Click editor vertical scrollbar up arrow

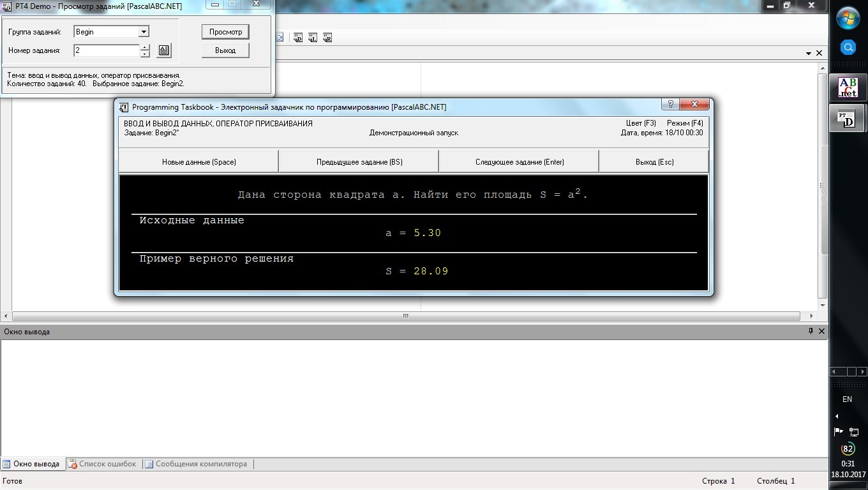[x=823, y=68]
